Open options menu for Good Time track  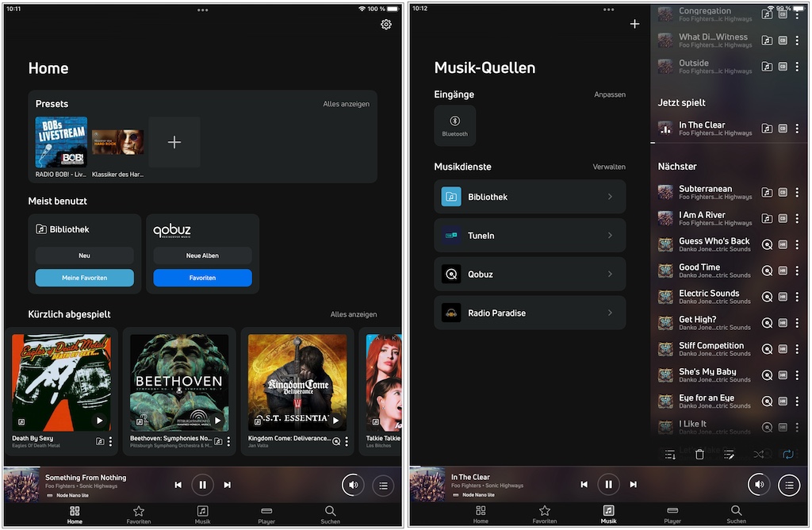point(797,271)
